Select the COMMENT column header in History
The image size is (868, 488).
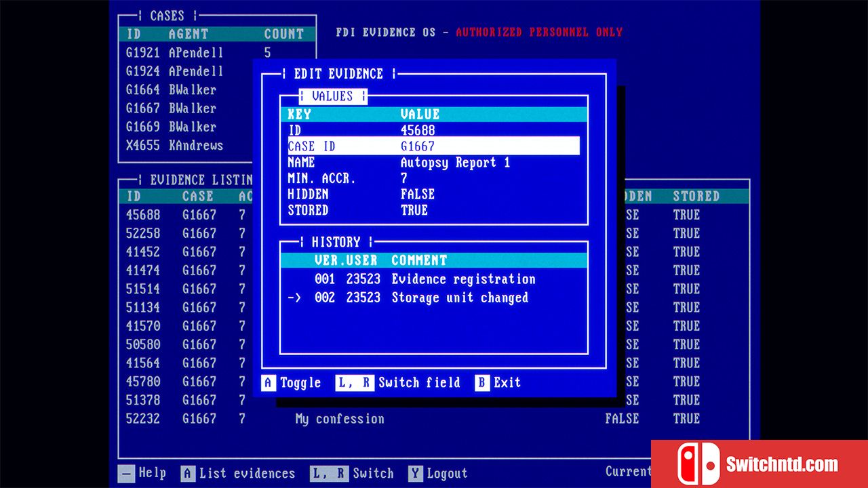pyautogui.click(x=419, y=260)
